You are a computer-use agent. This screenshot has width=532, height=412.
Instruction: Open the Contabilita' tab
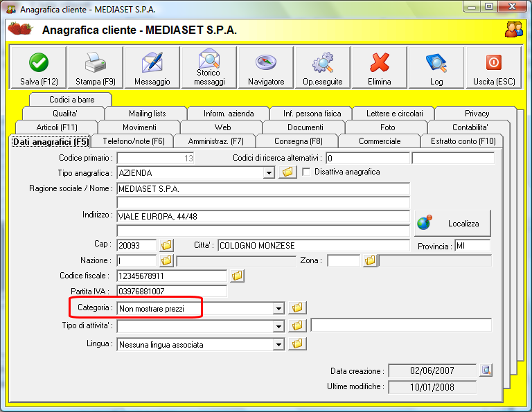470,127
